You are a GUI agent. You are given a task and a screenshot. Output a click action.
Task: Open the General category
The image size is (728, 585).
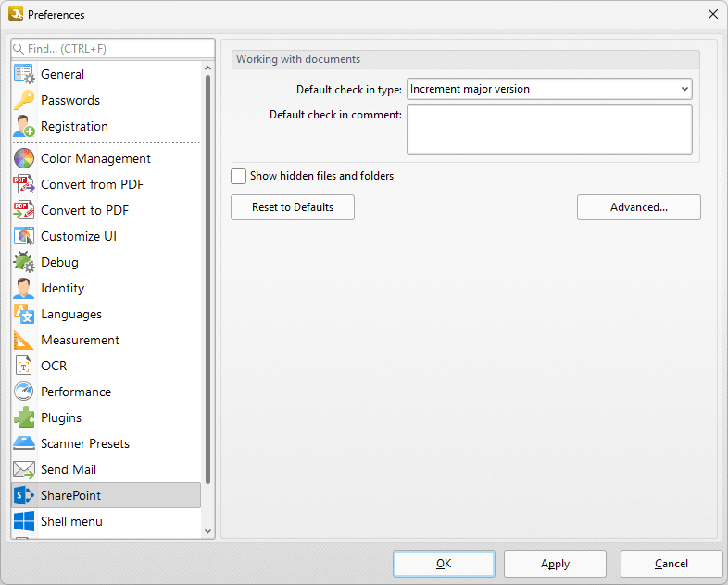tap(107, 74)
